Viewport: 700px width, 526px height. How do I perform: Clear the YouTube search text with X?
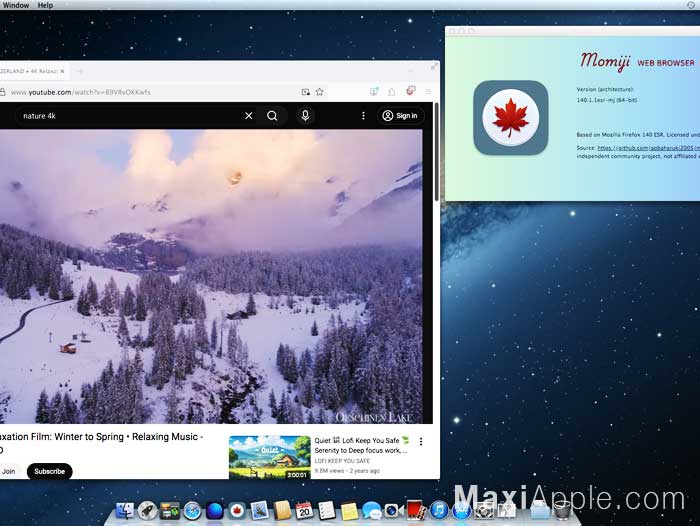click(x=249, y=116)
